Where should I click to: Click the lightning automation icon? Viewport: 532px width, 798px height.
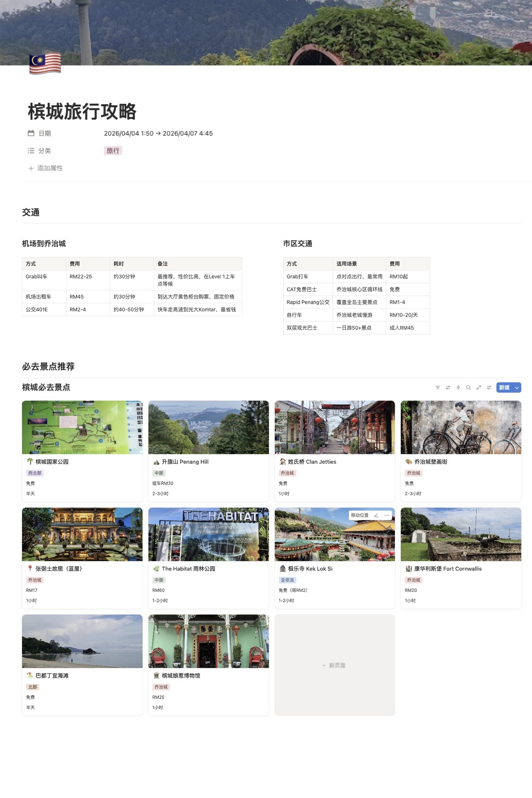[458, 387]
